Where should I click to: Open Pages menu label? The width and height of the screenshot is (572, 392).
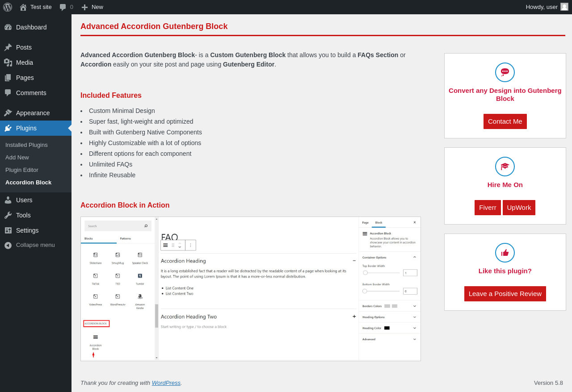(x=25, y=78)
